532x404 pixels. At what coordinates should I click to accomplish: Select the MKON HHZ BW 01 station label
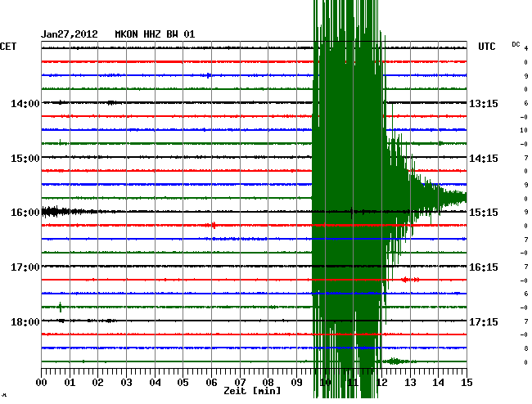155,34
